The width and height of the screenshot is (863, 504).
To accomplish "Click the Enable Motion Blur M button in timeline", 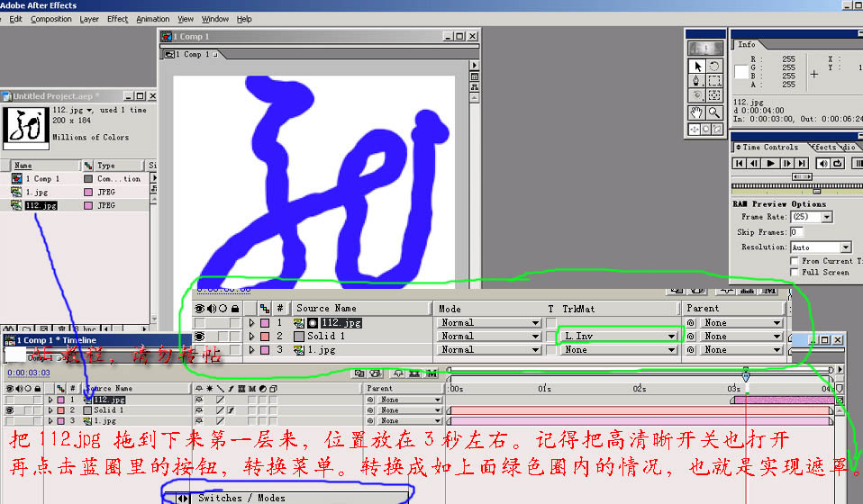I will click(431, 373).
